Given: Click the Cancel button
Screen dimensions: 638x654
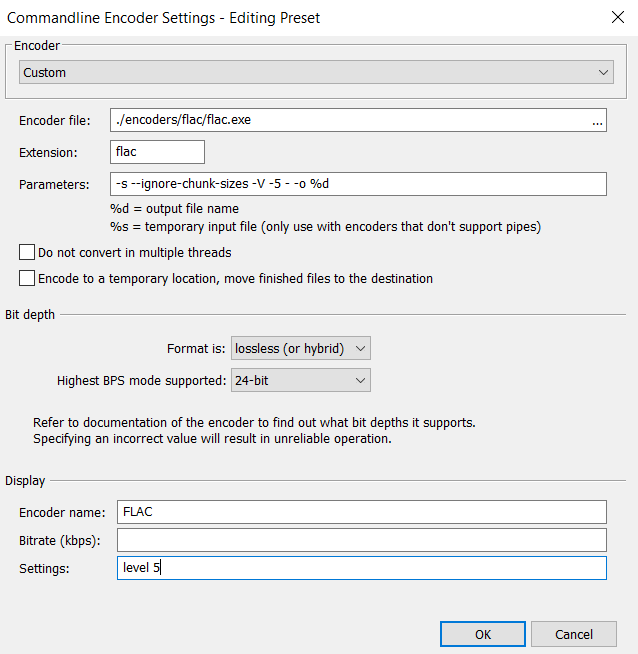Looking at the screenshot, I should (574, 634).
